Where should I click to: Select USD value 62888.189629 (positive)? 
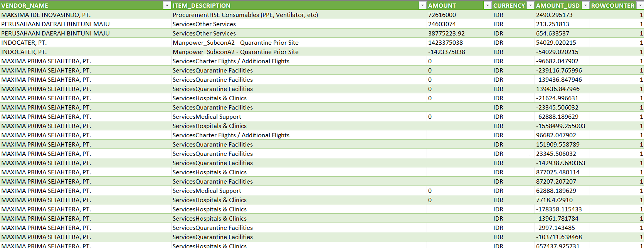pos(562,191)
